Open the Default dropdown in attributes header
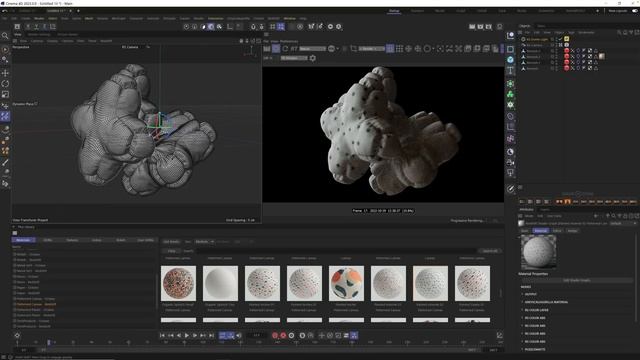Viewport: 640px width, 360px height. pyautogui.click(x=623, y=223)
